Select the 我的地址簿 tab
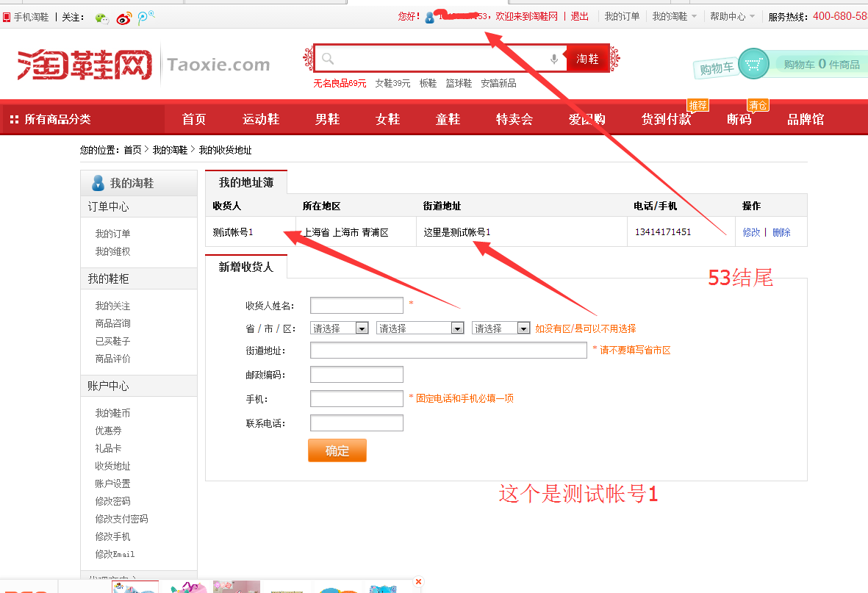The height and width of the screenshot is (593, 868). tap(245, 182)
